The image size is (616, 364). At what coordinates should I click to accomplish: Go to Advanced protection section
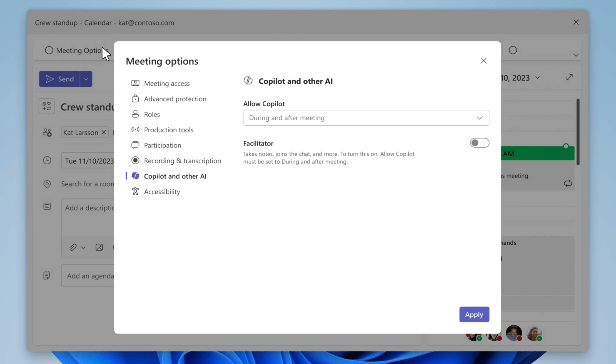pos(175,99)
